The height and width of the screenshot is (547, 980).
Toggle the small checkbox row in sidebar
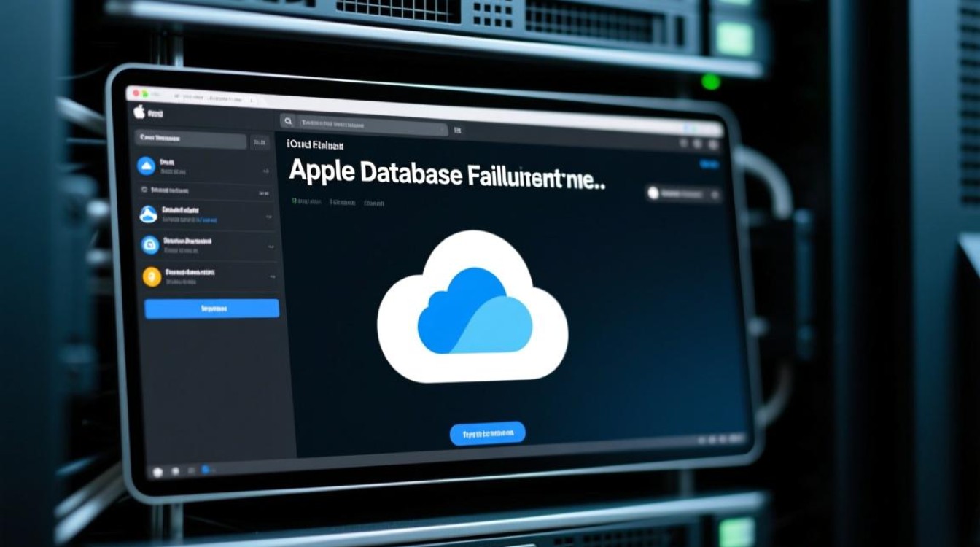(x=144, y=190)
